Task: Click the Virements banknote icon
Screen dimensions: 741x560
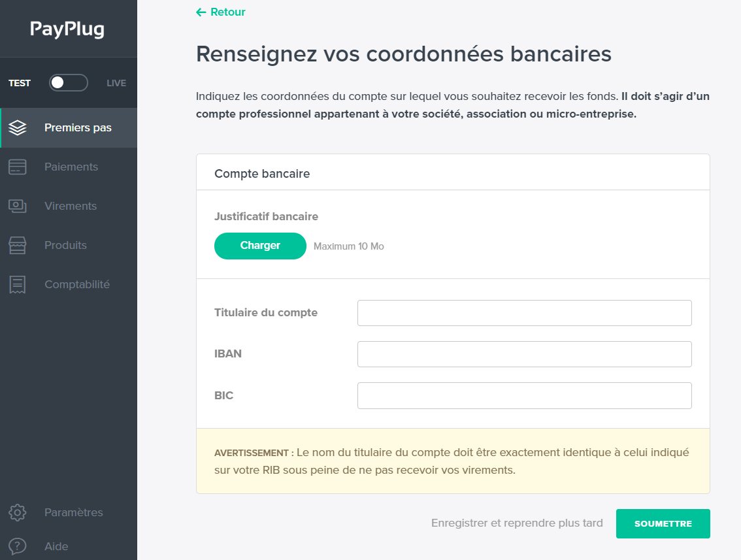Action: pyautogui.click(x=18, y=206)
